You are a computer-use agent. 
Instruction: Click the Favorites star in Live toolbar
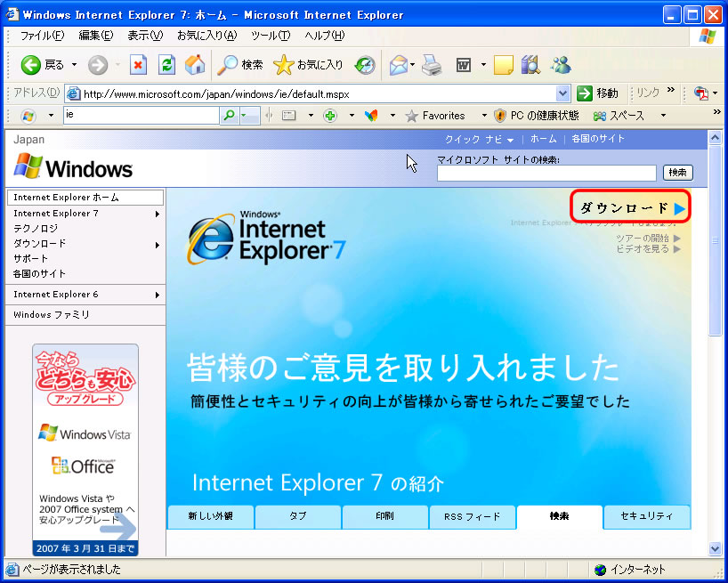[x=412, y=116]
